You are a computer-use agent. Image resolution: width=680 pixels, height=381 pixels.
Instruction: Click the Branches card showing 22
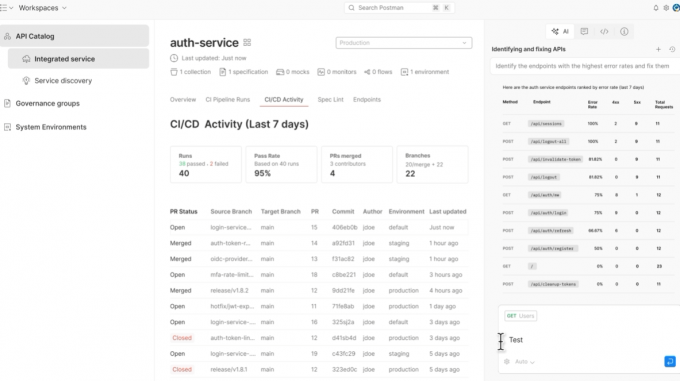pyautogui.click(x=432, y=164)
